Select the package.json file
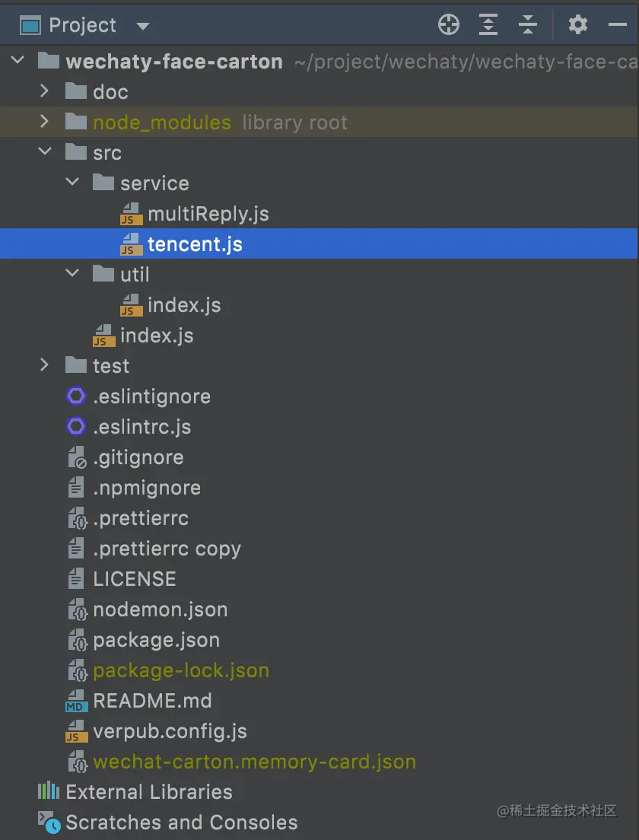639x840 pixels. 156,640
